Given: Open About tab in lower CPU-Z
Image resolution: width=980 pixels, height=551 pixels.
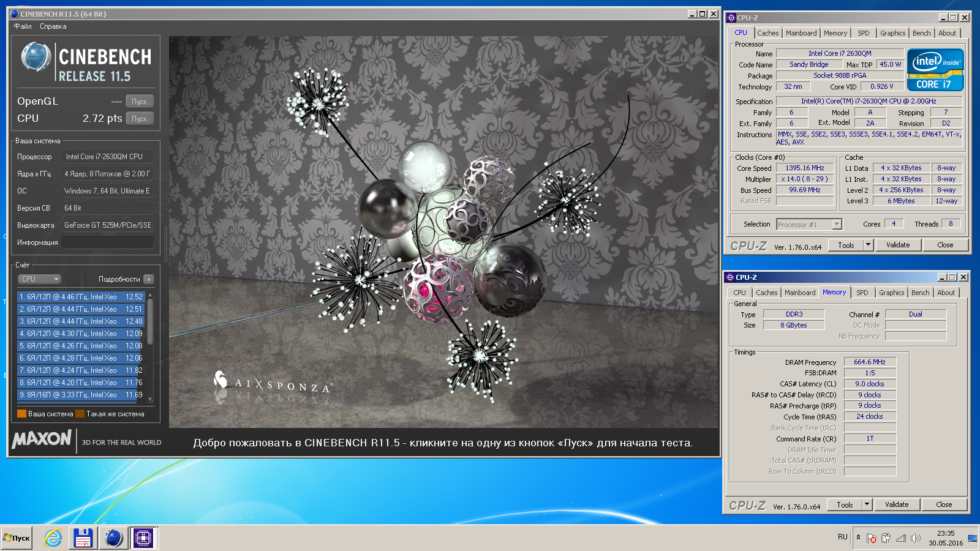Looking at the screenshot, I should (x=946, y=293).
